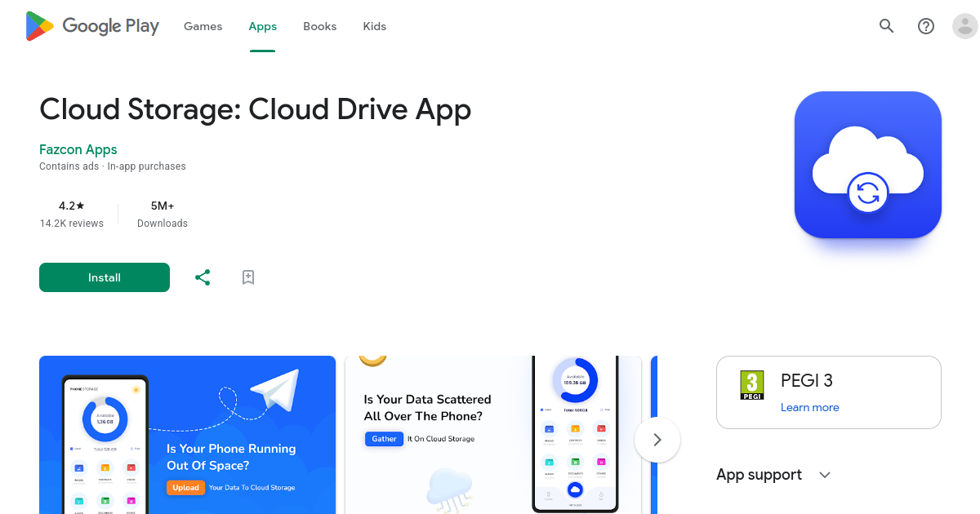Switch to the Games tab
Image resolution: width=980 pixels, height=514 pixels.
203,26
